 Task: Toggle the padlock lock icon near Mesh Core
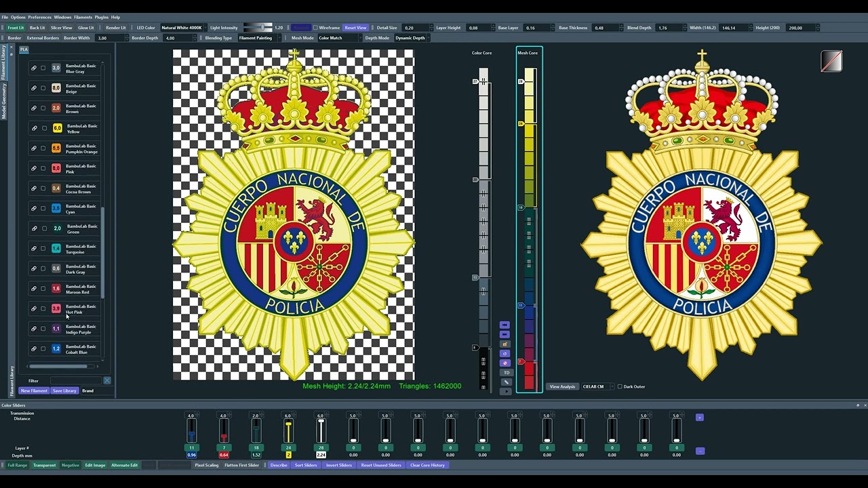[504, 344]
